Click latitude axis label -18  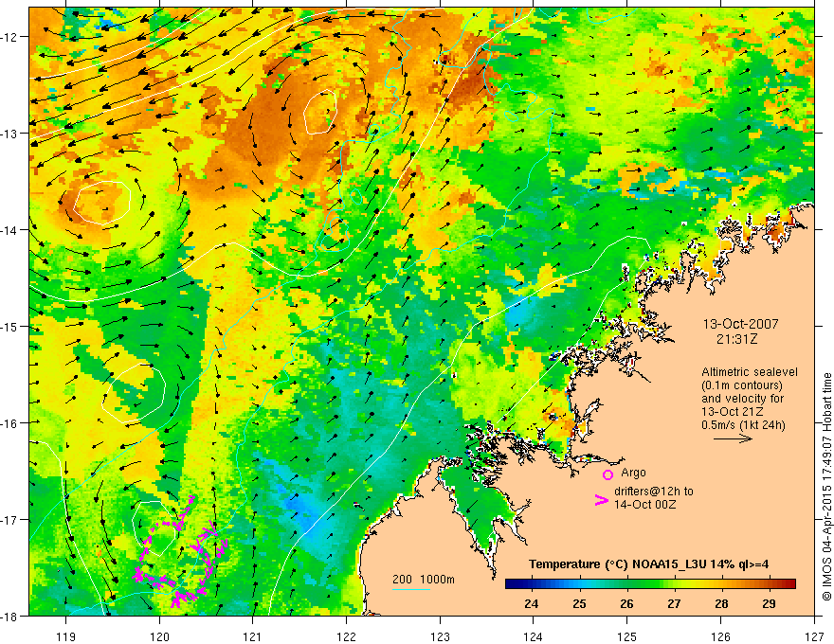click(x=9, y=617)
